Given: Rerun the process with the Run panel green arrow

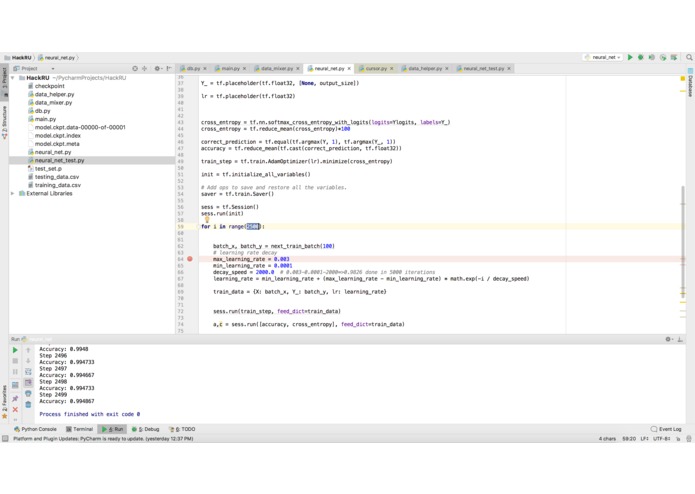Looking at the screenshot, I should pos(15,350).
